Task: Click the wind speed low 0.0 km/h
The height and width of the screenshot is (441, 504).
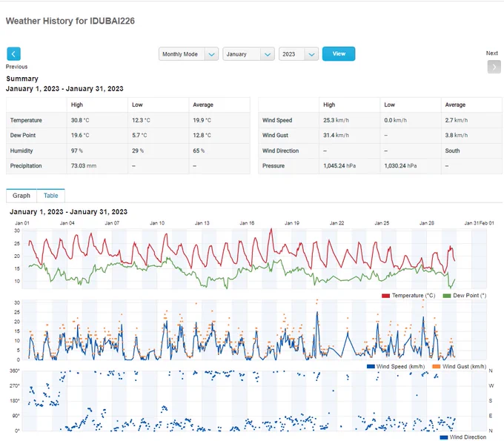Action: [x=395, y=120]
